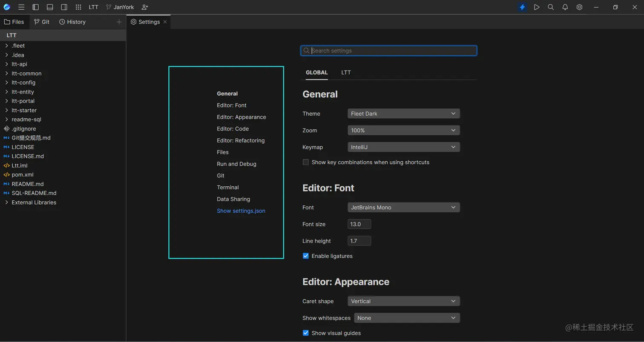This screenshot has width=644, height=342.
Task: Switch to the History panel tab
Action: [72, 22]
